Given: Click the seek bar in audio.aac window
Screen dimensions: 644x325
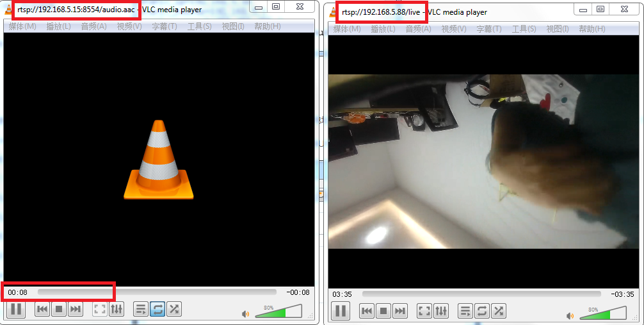Looking at the screenshot, I should pyautogui.click(x=157, y=292).
